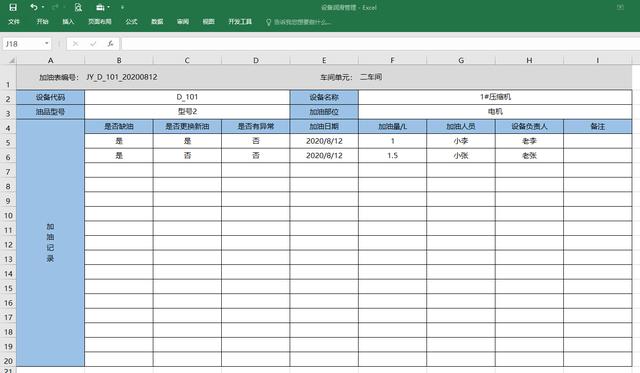640x373 pixels.
Task: Click the 加油表编号 label
Action: pos(59,77)
